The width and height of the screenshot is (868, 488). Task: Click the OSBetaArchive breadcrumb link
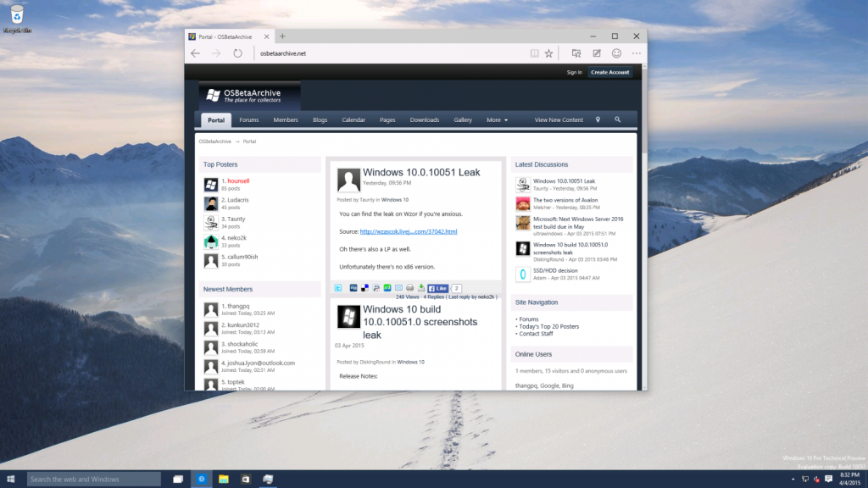[x=214, y=141]
